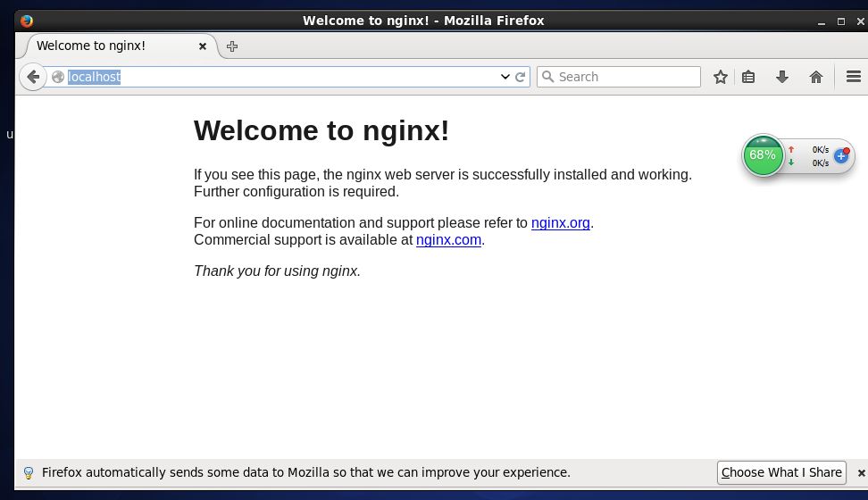Click 'Further configuration is required.' text

[296, 192]
